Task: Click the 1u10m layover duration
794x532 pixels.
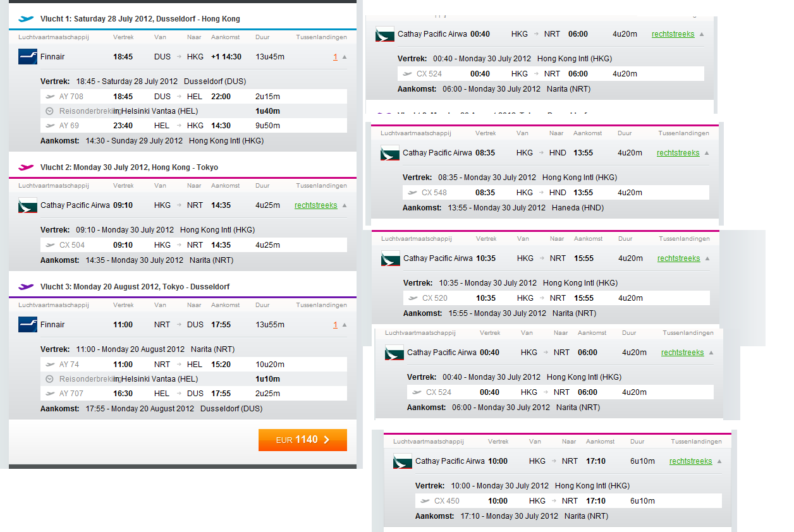Action: (x=267, y=379)
